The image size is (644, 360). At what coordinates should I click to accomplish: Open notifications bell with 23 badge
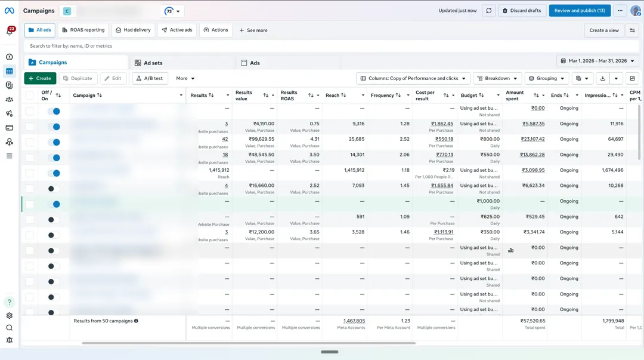click(10, 31)
